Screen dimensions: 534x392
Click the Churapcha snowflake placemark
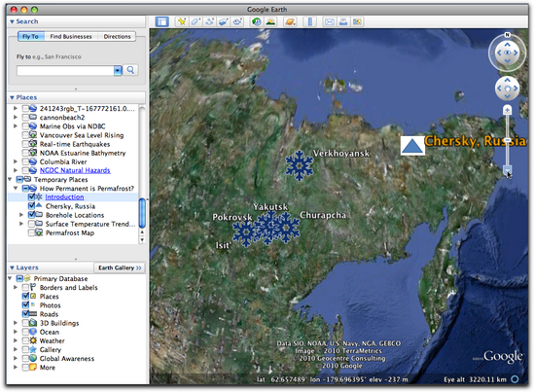288,228
